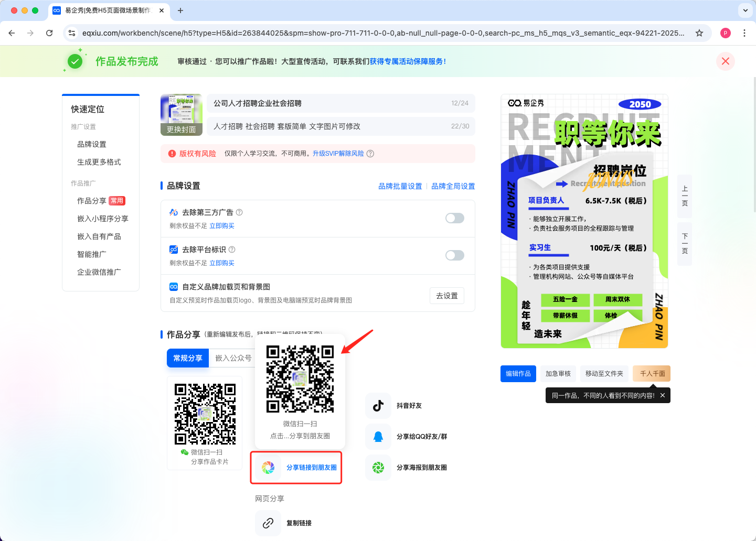
Task: Bookmark this page with the star icon
Action: [699, 33]
